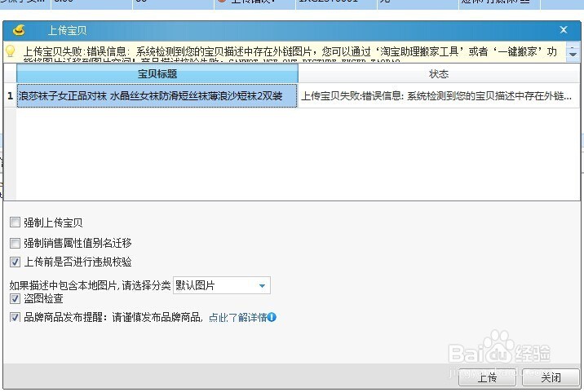
Task: Select row number 1 header
Action: (x=10, y=96)
